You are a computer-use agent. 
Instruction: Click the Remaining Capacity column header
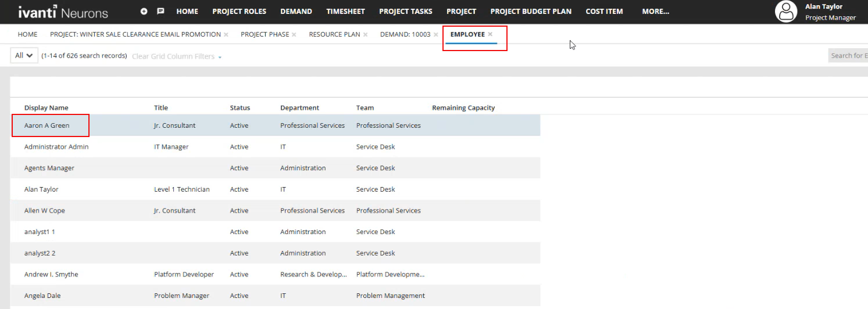click(463, 107)
